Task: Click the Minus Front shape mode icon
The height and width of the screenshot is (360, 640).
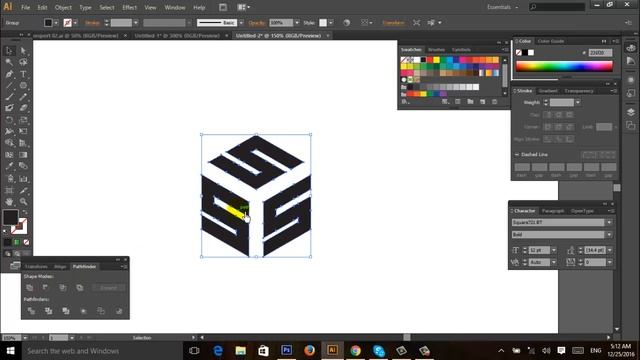Action: [x=45, y=288]
